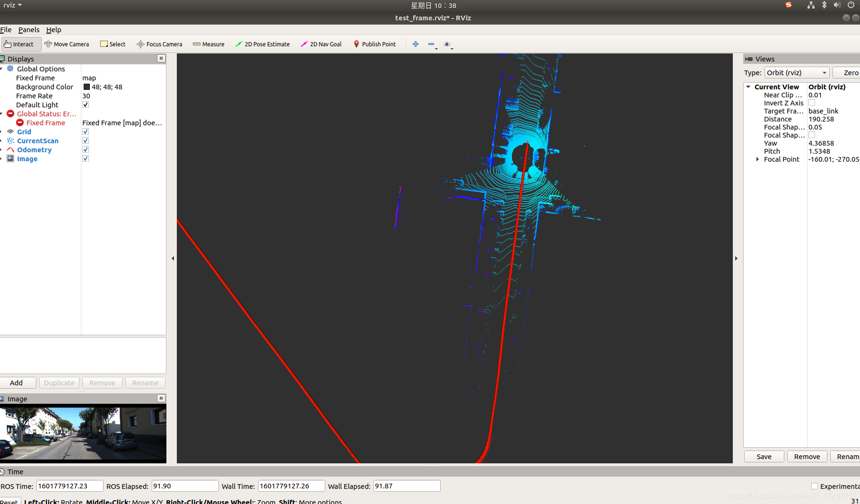The image size is (860, 504).
Task: Choose the Focus Camera tool
Action: [159, 44]
